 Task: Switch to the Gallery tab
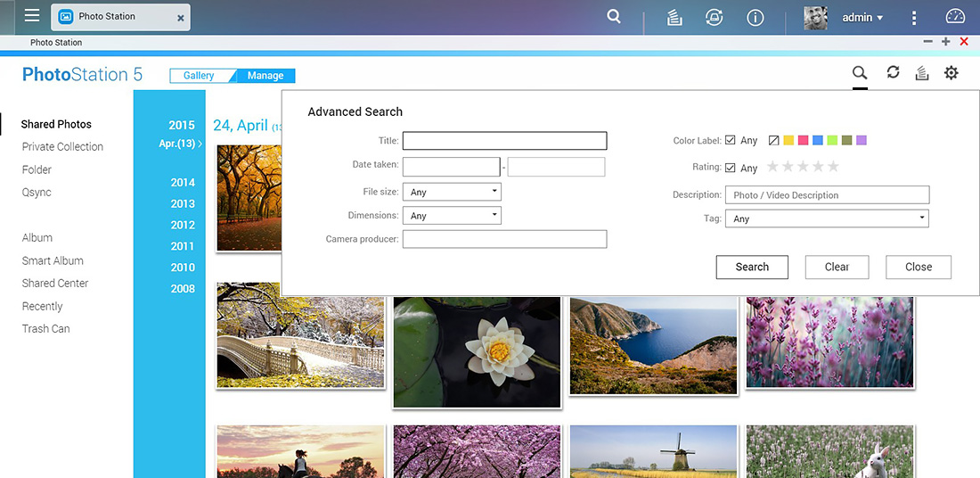click(199, 76)
